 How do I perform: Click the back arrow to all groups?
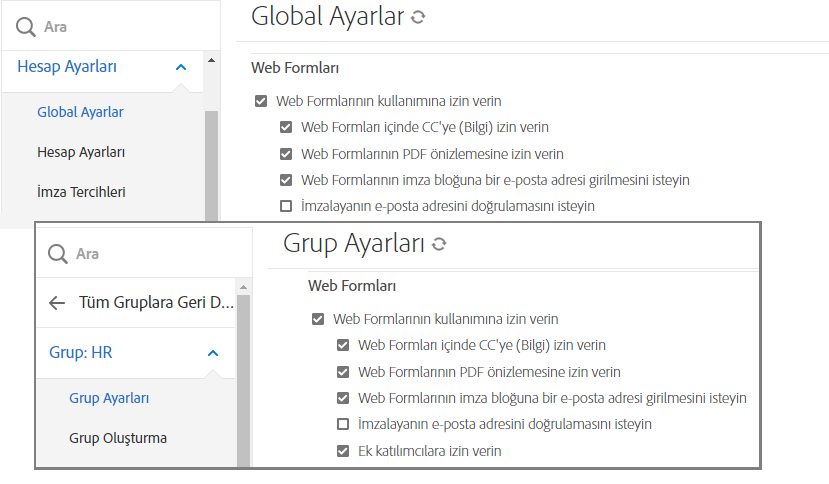tap(57, 303)
